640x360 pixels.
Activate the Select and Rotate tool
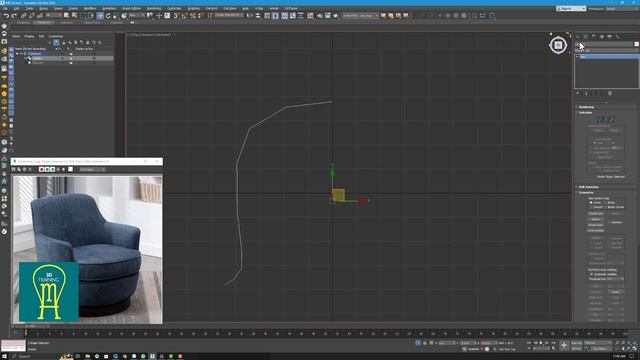coord(108,16)
